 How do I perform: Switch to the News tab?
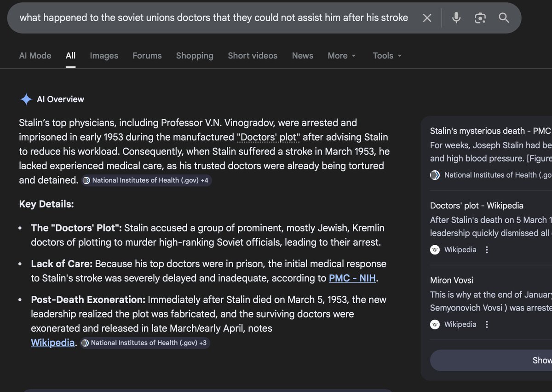tap(303, 56)
